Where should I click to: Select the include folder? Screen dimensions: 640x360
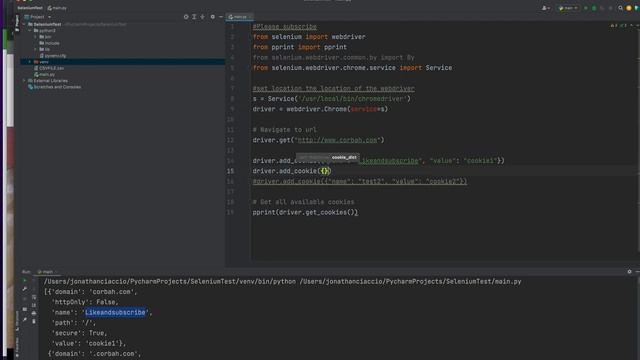49,43
